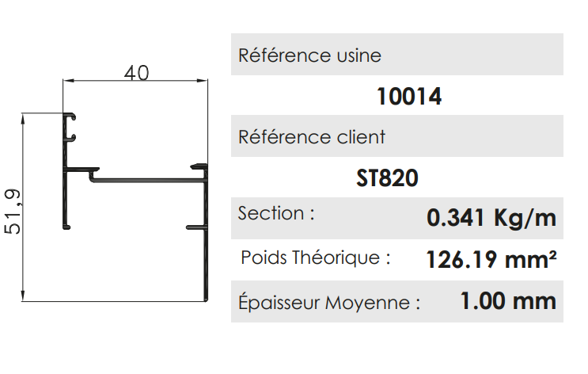This screenshot has width=588, height=374.
Task: Click the bottom end of the profile's right wall
Action: point(205,297)
